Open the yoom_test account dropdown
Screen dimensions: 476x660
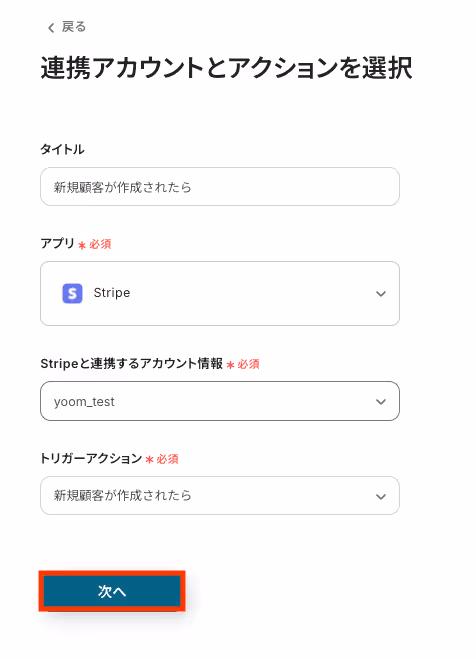220,401
